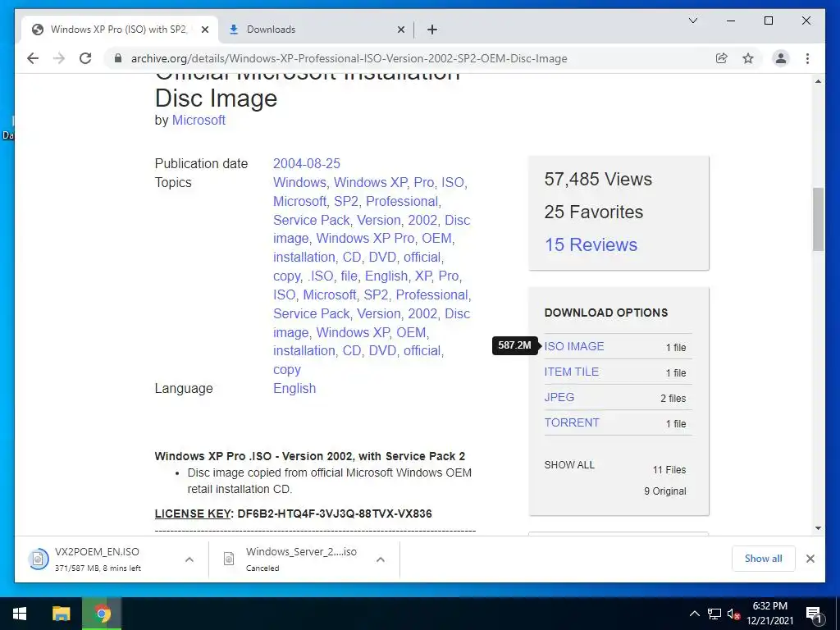
Task: Click SHOW ALL download files
Action: click(569, 465)
